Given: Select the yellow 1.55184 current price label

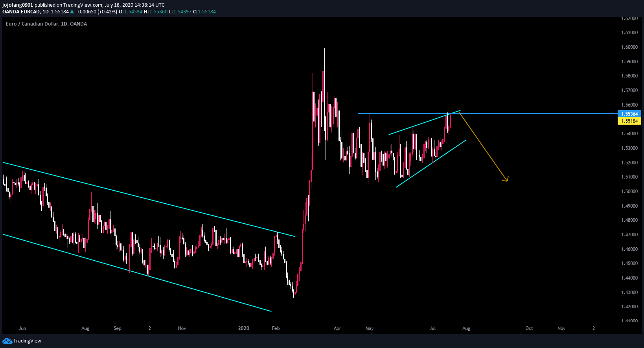Looking at the screenshot, I should point(629,121).
